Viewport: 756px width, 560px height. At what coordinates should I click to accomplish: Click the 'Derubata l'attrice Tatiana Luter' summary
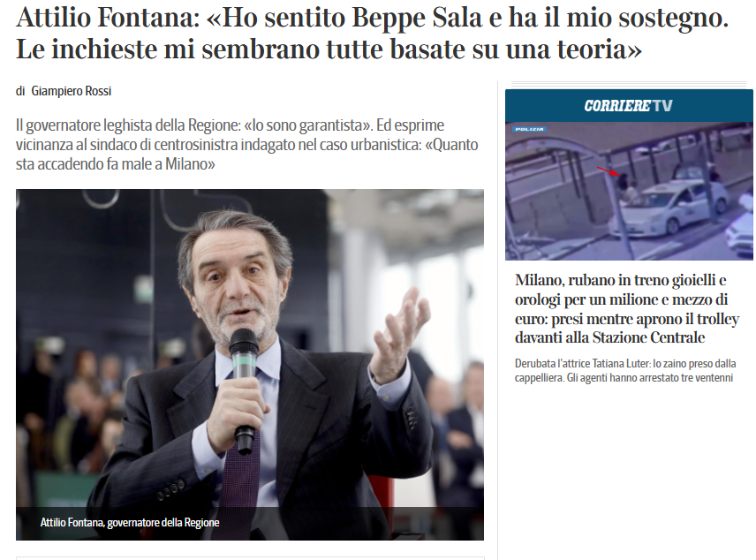pyautogui.click(x=625, y=370)
